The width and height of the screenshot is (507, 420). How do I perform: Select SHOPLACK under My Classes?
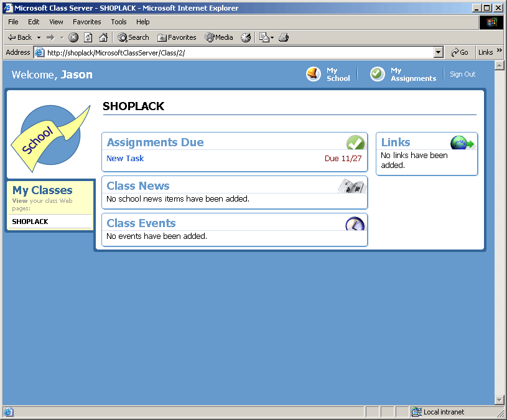click(x=30, y=222)
